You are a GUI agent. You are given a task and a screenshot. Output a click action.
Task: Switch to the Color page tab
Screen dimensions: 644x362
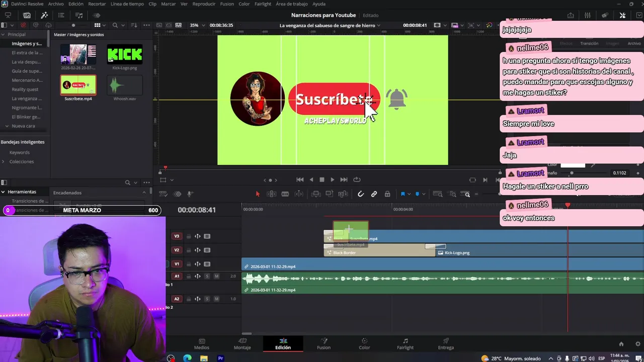pos(364,344)
